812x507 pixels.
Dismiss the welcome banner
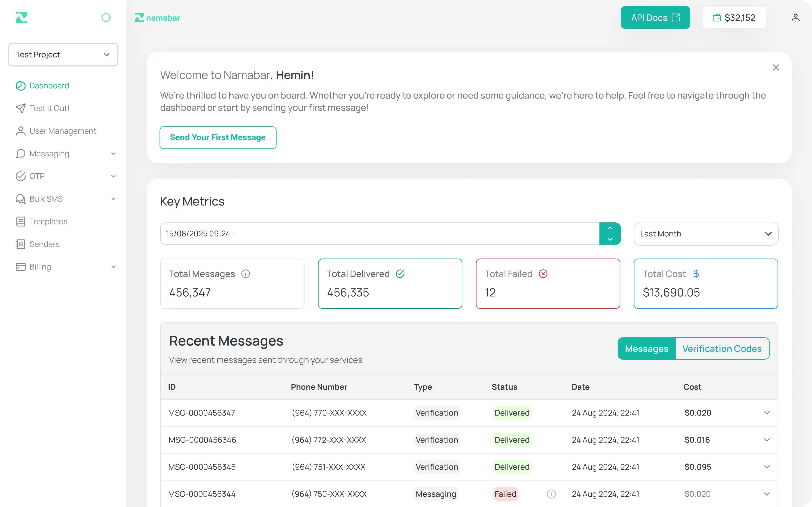tap(776, 67)
